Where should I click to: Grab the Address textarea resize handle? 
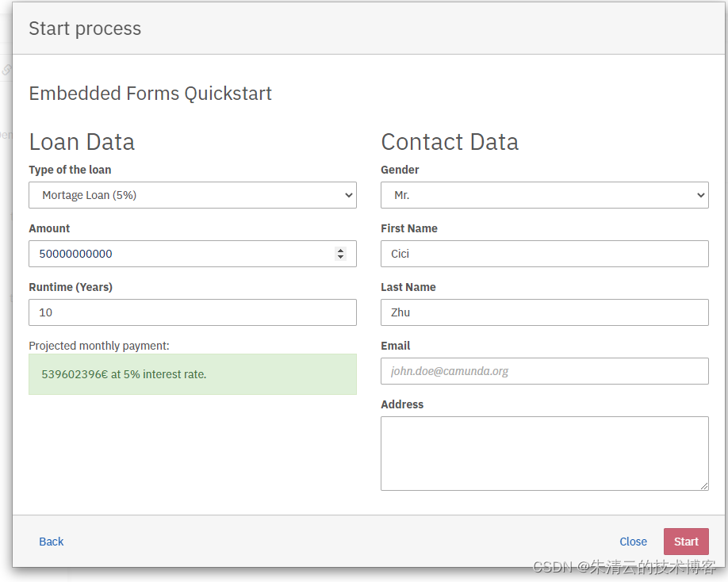(x=703, y=485)
